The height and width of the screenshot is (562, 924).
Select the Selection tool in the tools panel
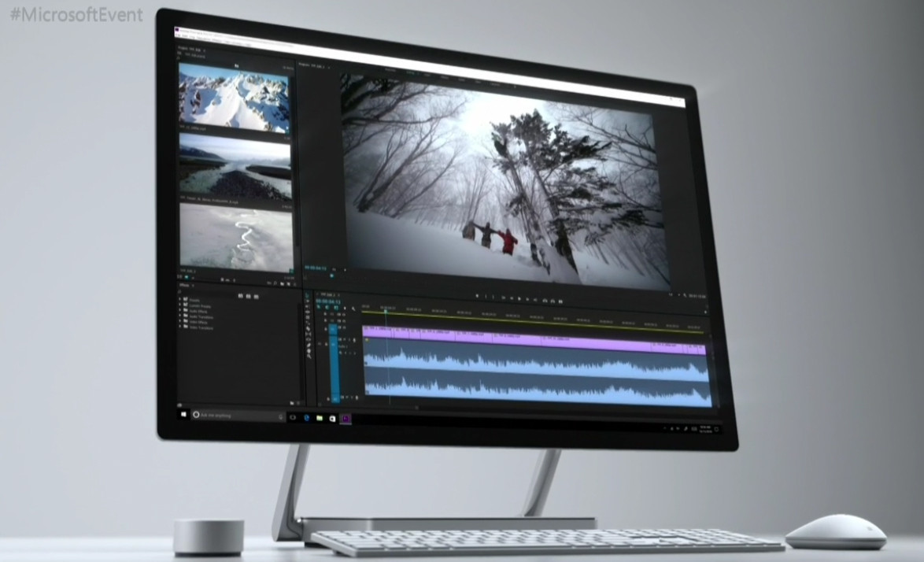pos(308,296)
